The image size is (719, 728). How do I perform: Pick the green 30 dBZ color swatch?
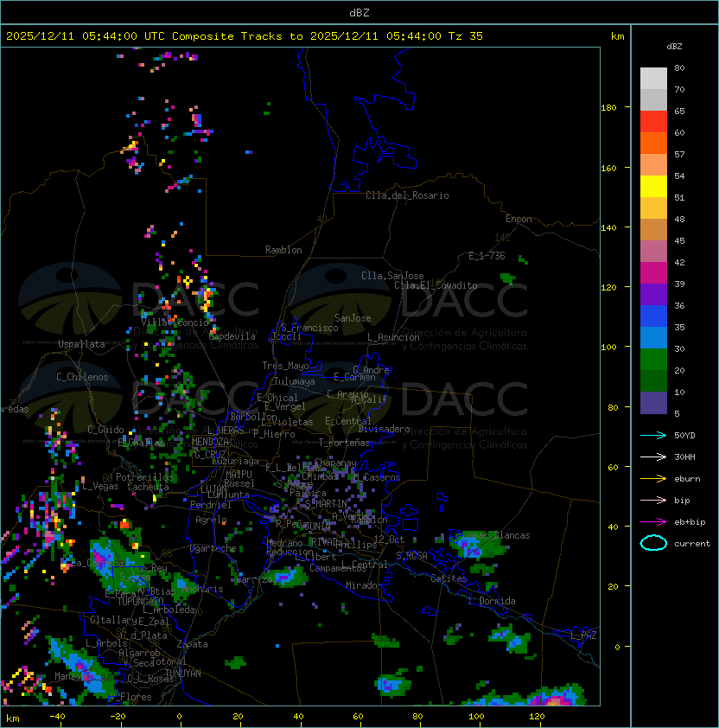[x=653, y=359]
